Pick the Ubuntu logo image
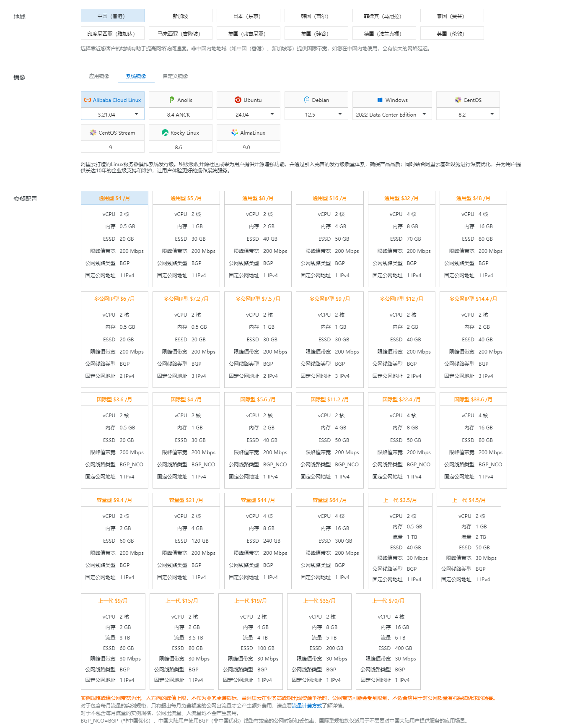Image resolution: width=580 pixels, height=728 pixels. pos(238,100)
